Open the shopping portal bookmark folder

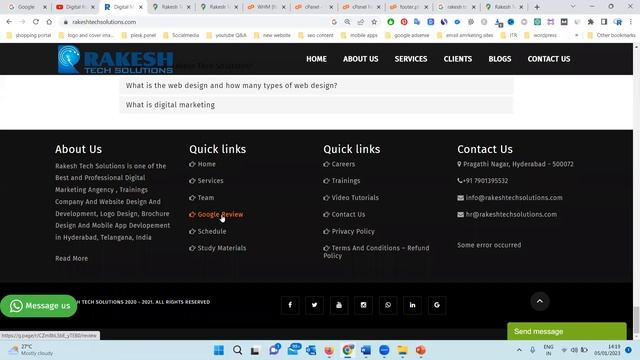[x=29, y=36]
